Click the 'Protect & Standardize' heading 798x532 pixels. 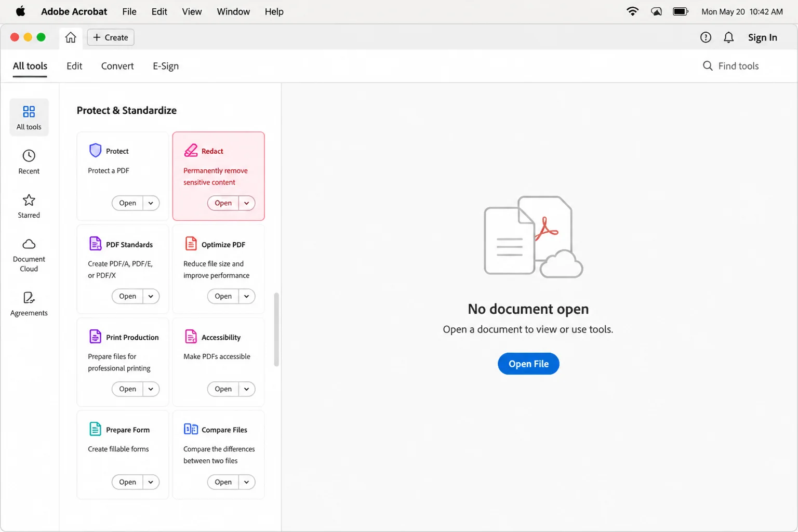[x=127, y=110]
